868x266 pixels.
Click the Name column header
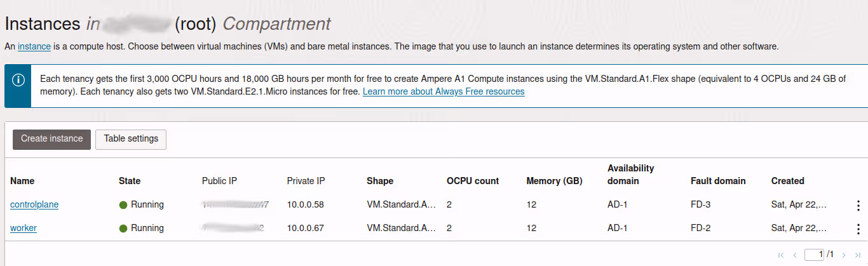(x=22, y=181)
